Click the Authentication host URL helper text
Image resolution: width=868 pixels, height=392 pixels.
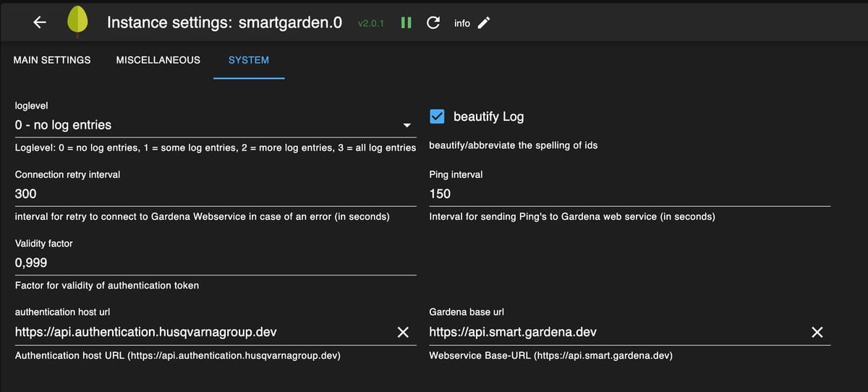click(178, 356)
